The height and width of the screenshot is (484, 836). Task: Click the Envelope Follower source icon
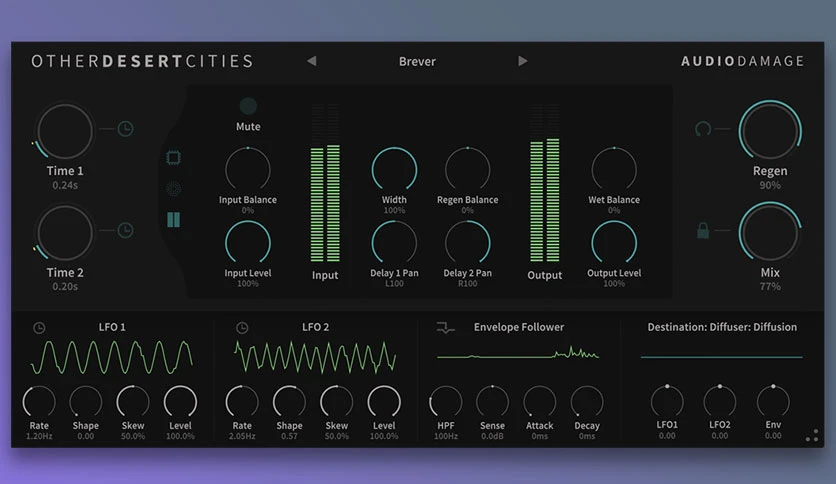click(x=445, y=327)
